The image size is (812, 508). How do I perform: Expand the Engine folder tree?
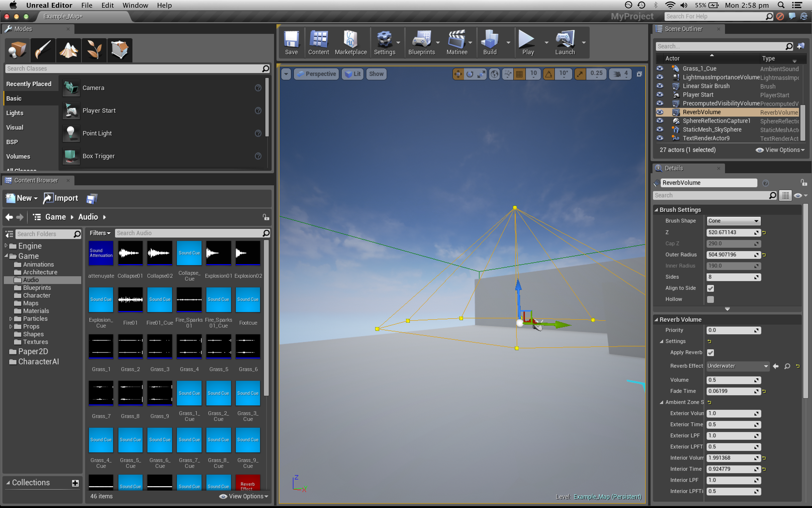[6, 246]
